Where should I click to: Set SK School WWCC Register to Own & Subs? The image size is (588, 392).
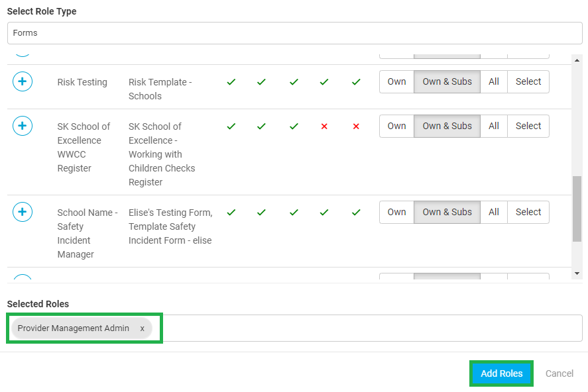click(447, 126)
